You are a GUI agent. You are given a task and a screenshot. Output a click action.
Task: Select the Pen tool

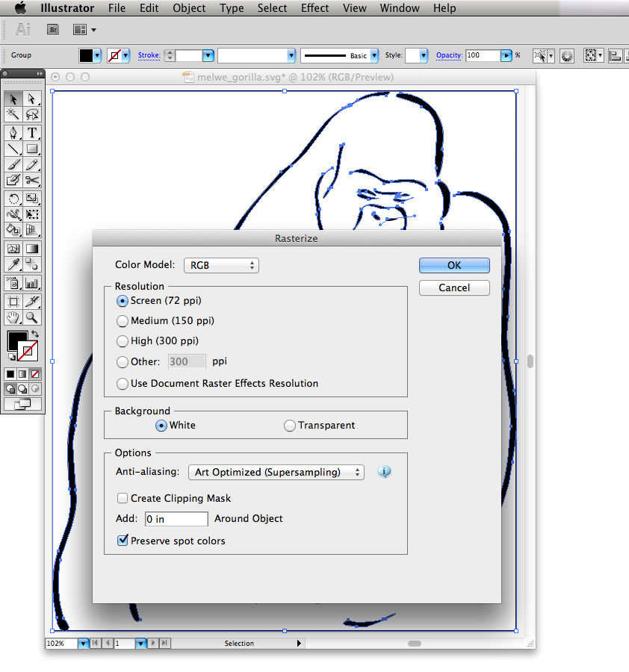point(12,132)
